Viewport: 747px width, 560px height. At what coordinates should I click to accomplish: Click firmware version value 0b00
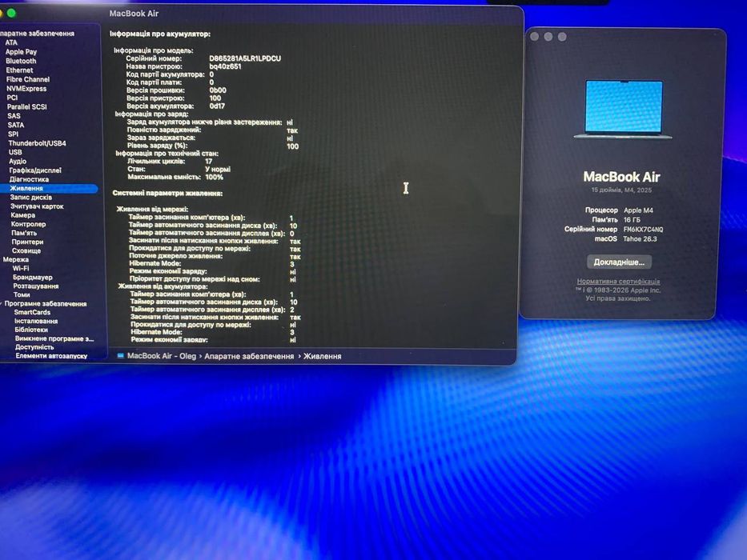(x=218, y=90)
